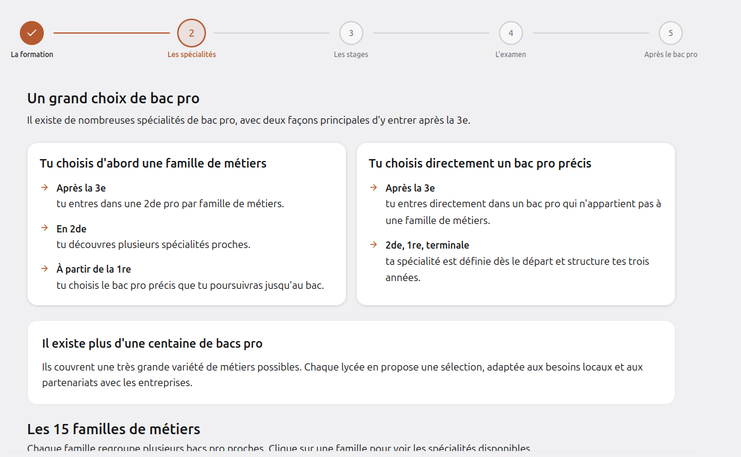Click arrow icon beside 'À partir de la 1re'
The height and width of the screenshot is (457, 741).
point(44,268)
